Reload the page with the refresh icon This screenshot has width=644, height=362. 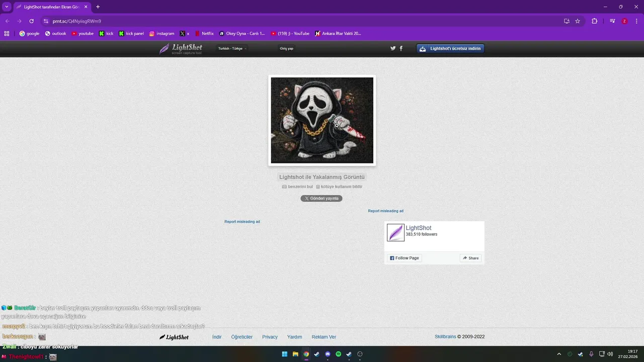click(31, 21)
